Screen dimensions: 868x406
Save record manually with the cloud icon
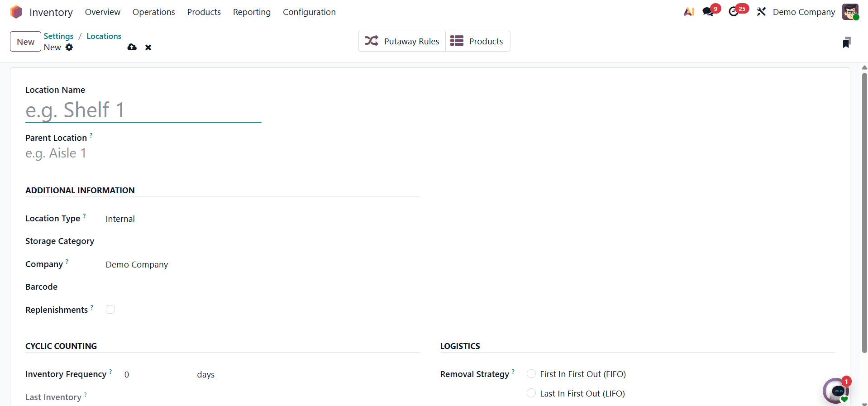pos(132,47)
